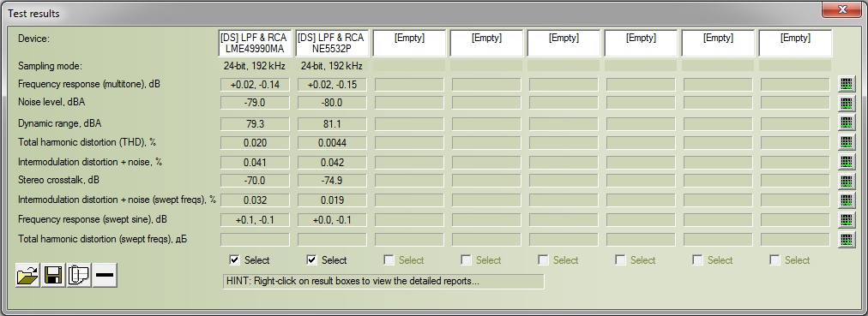Click the remove results minus icon

coord(105,275)
